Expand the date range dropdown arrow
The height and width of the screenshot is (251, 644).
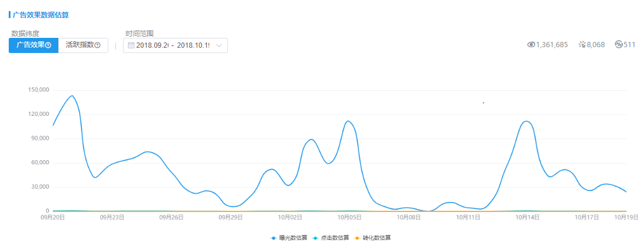[219, 45]
